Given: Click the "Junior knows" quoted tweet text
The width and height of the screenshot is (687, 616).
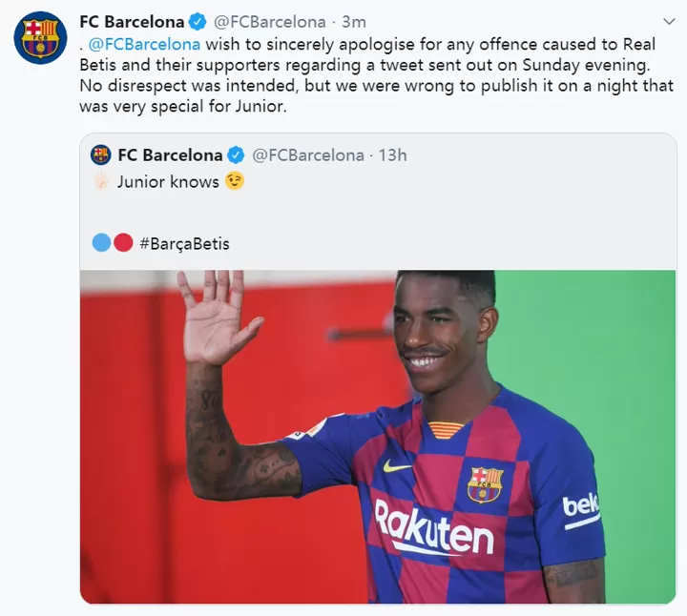Looking at the screenshot, I should click(168, 181).
